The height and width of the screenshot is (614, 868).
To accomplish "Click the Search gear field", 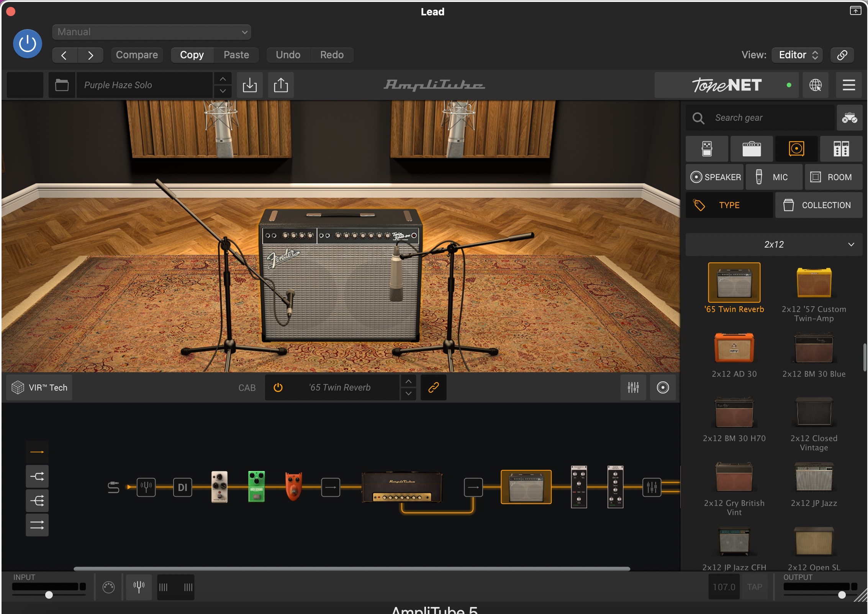I will coord(760,118).
